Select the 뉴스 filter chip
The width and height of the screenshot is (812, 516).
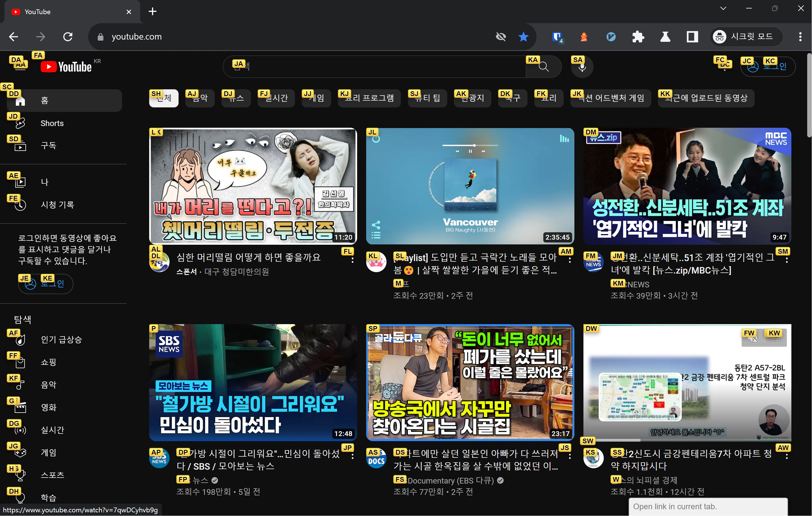[236, 98]
